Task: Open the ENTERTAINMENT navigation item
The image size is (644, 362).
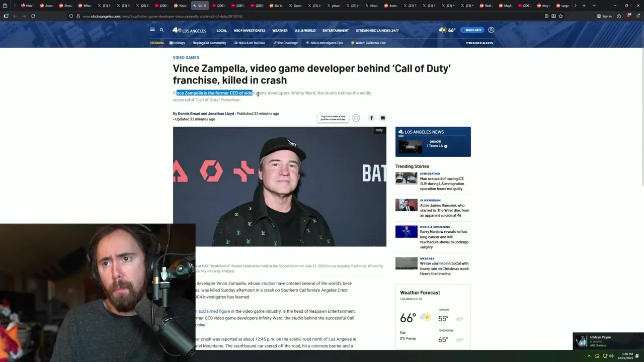Action: pos(336,30)
